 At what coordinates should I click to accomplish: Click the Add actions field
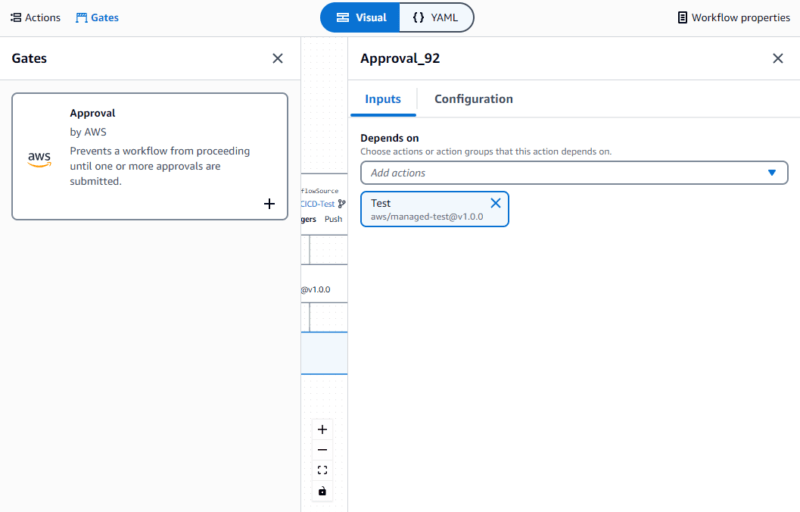click(574, 173)
